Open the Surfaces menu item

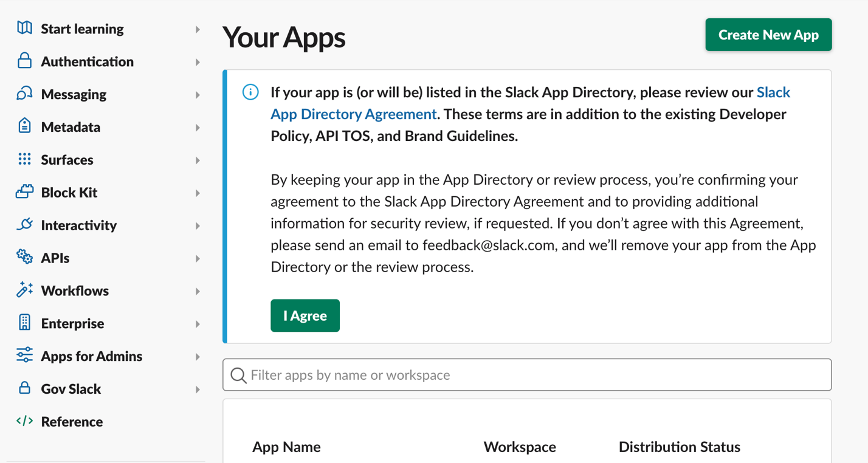[x=67, y=160]
